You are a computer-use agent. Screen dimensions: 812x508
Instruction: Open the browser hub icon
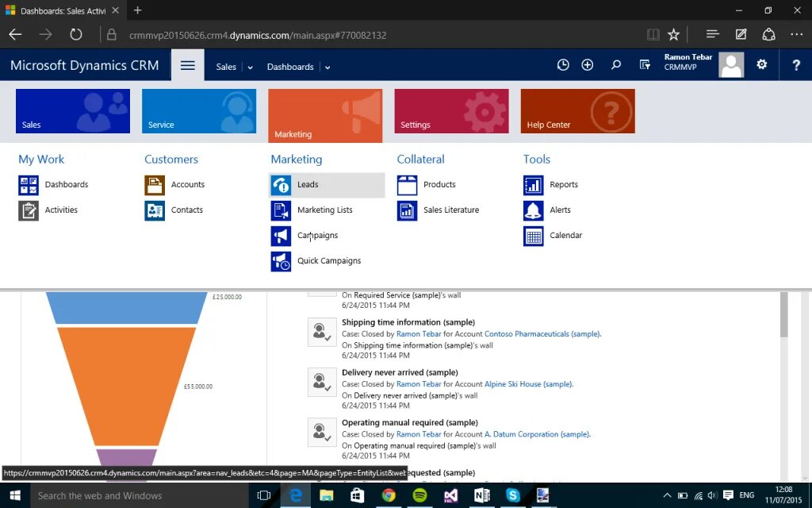[x=713, y=34]
